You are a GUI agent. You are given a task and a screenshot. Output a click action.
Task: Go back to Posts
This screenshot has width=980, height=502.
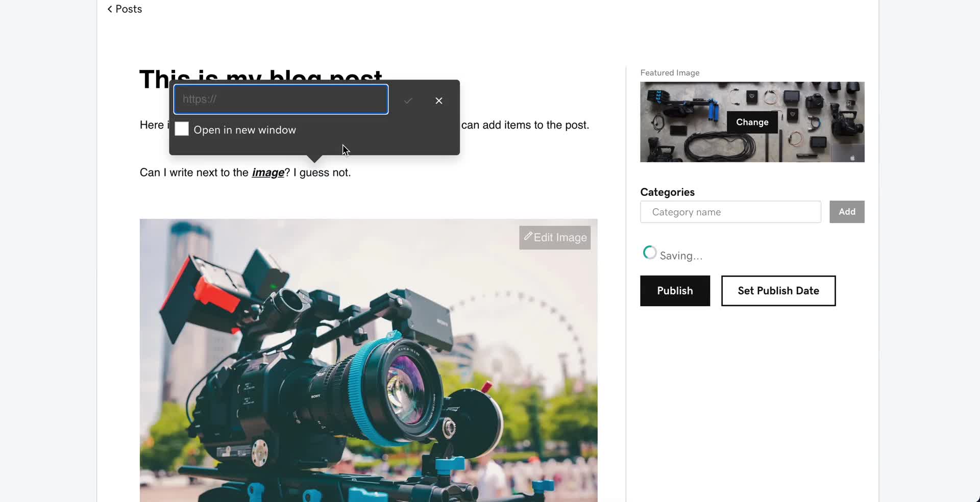(x=125, y=9)
